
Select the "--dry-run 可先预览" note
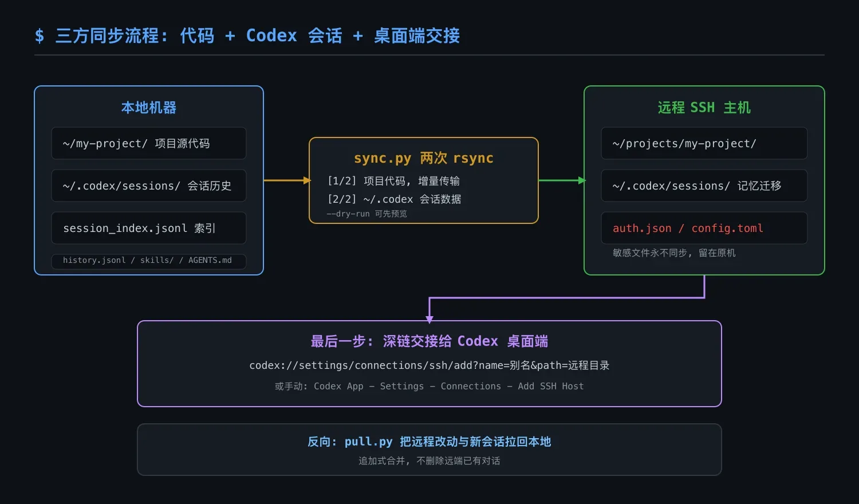pyautogui.click(x=367, y=214)
